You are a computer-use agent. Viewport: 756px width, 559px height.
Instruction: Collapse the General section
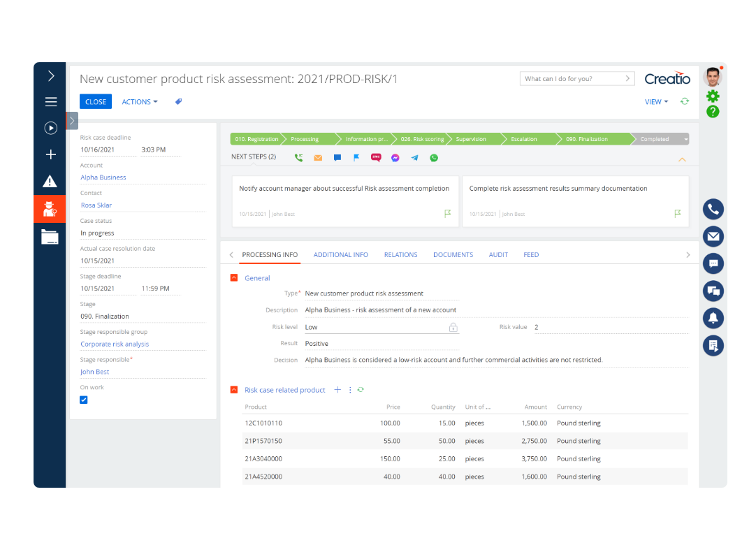pyautogui.click(x=234, y=278)
